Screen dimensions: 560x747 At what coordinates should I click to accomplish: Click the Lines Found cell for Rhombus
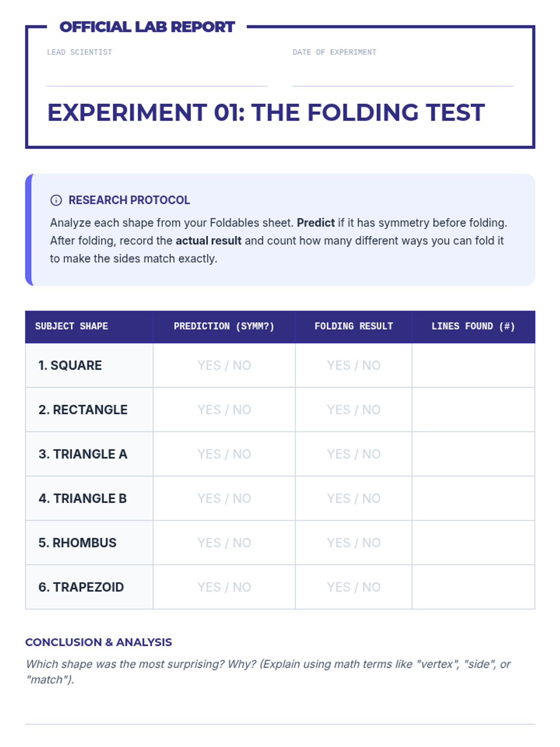point(473,543)
